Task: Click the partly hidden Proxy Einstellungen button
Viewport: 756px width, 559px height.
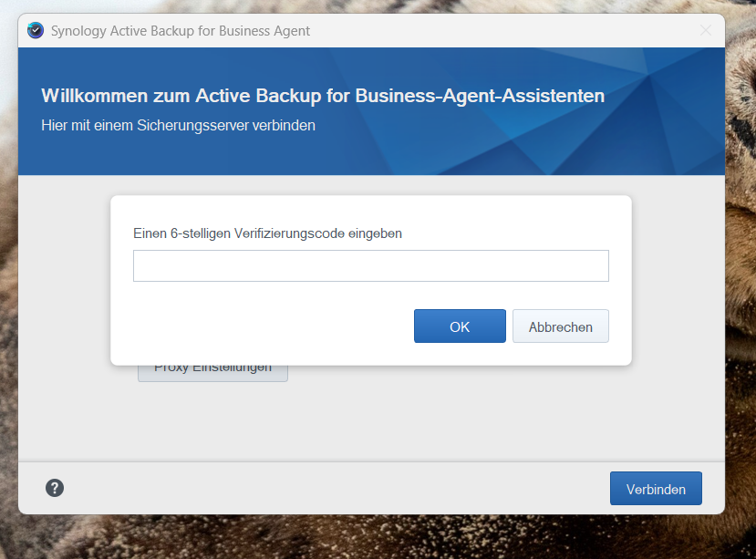Action: coord(212,373)
